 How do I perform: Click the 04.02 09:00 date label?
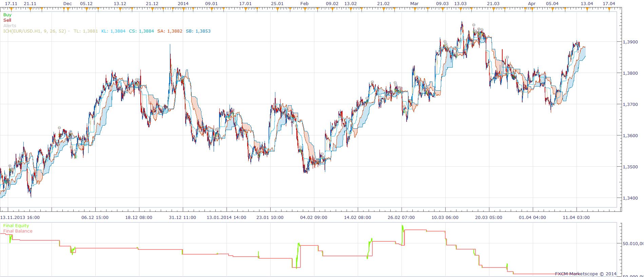[314, 218]
